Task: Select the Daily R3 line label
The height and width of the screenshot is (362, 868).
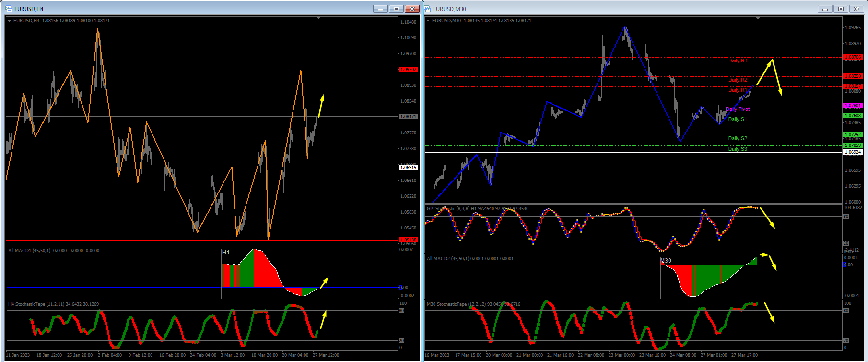Action: 738,60
